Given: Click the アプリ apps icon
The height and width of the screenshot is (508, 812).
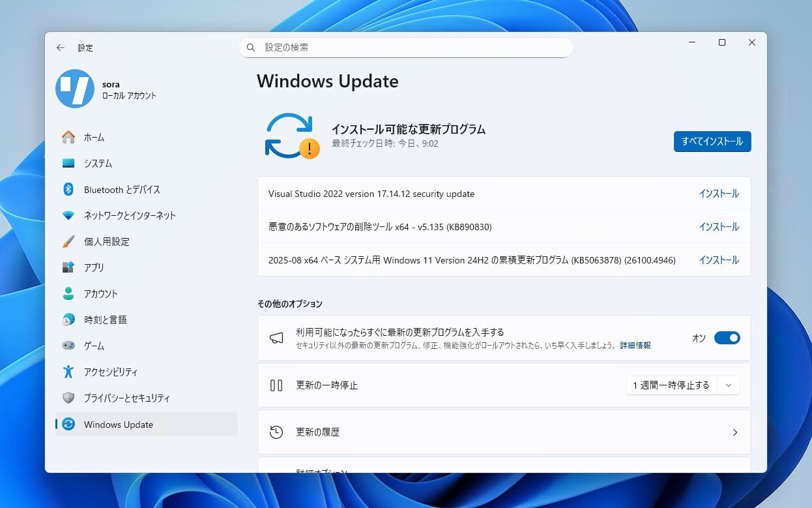Looking at the screenshot, I should (x=68, y=267).
